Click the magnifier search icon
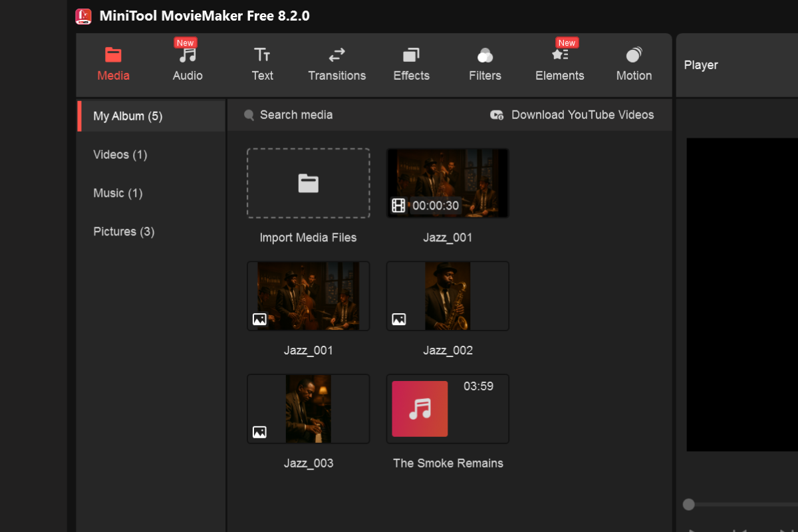 point(249,115)
